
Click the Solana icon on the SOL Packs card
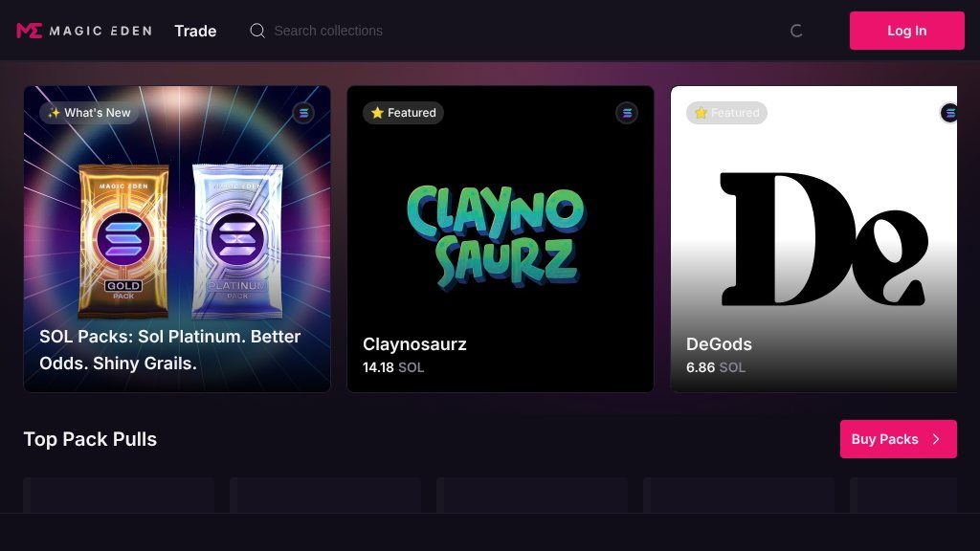click(303, 113)
